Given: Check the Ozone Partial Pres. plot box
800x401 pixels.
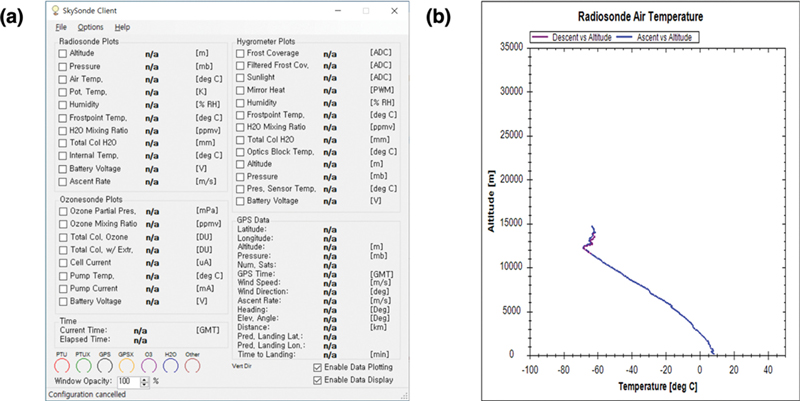Looking at the screenshot, I should click(63, 211).
